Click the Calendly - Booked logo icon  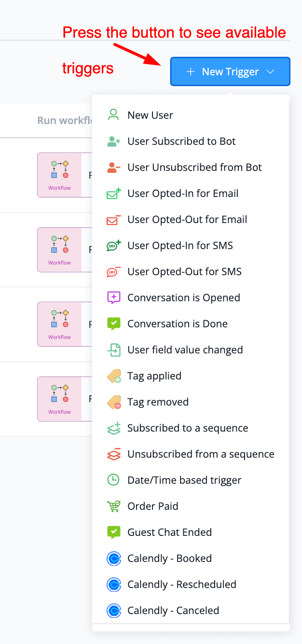pyautogui.click(x=113, y=559)
